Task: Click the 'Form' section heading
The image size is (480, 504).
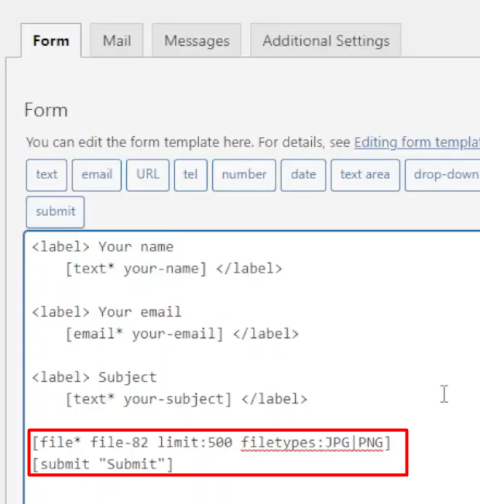Action: pos(46,110)
